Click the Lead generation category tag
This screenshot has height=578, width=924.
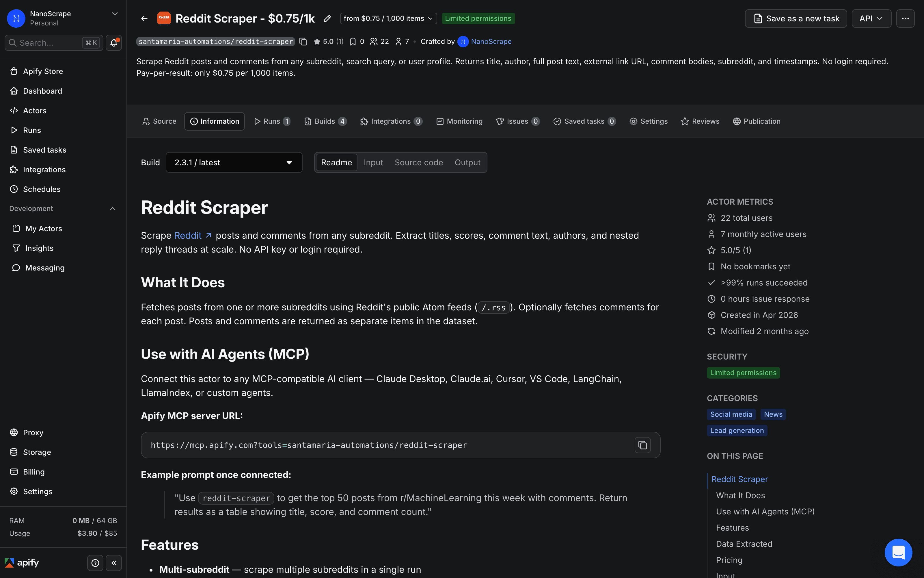tap(737, 430)
